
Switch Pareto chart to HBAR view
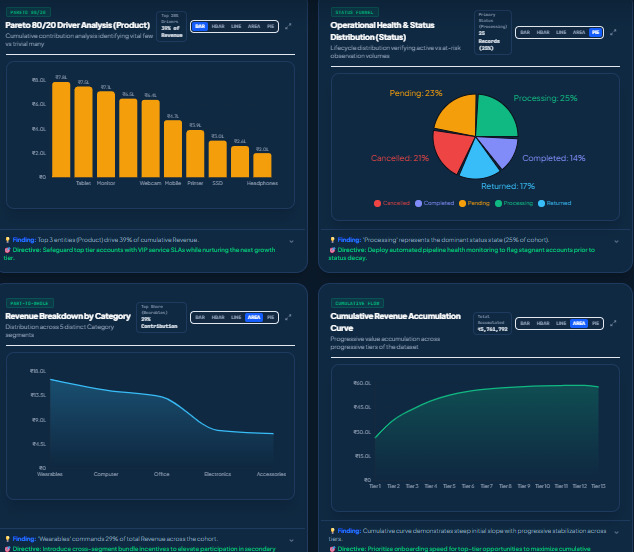click(218, 26)
